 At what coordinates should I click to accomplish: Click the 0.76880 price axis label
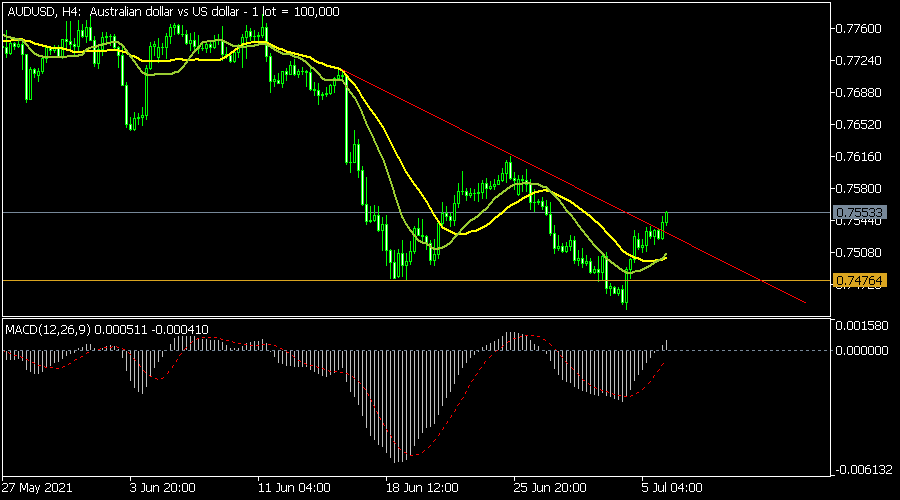[x=859, y=92]
